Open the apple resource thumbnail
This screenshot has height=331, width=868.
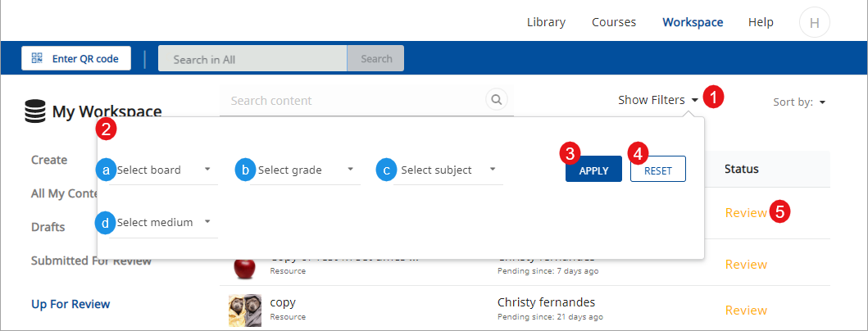click(x=244, y=267)
